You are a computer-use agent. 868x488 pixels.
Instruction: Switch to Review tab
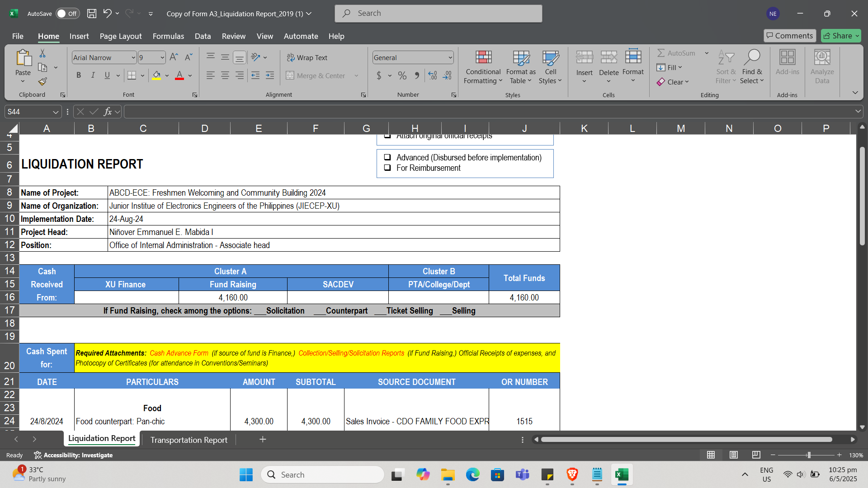point(234,36)
